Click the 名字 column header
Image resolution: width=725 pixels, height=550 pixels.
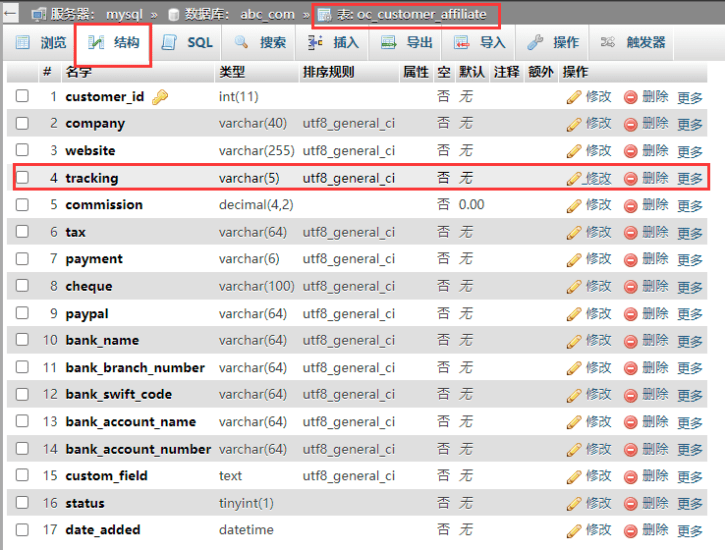tap(78, 72)
